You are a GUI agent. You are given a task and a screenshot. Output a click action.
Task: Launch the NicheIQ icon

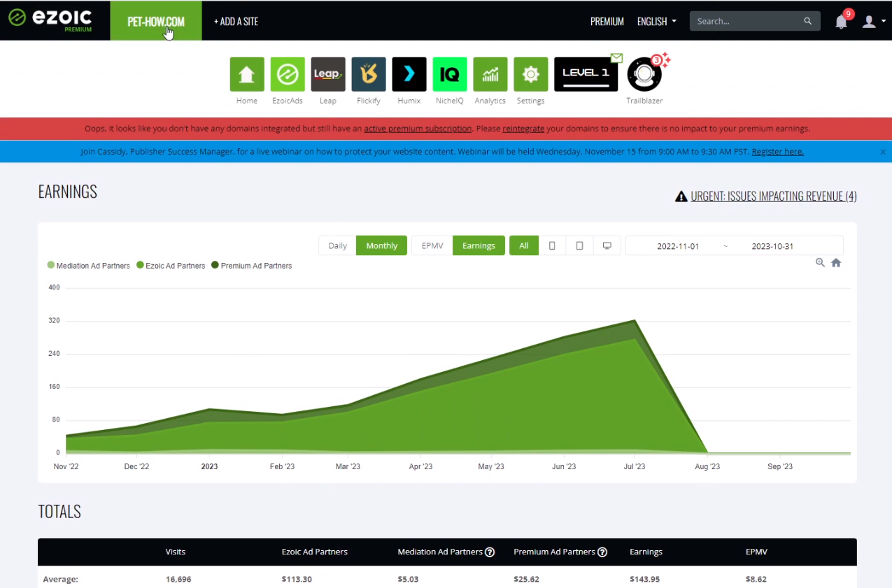point(450,74)
